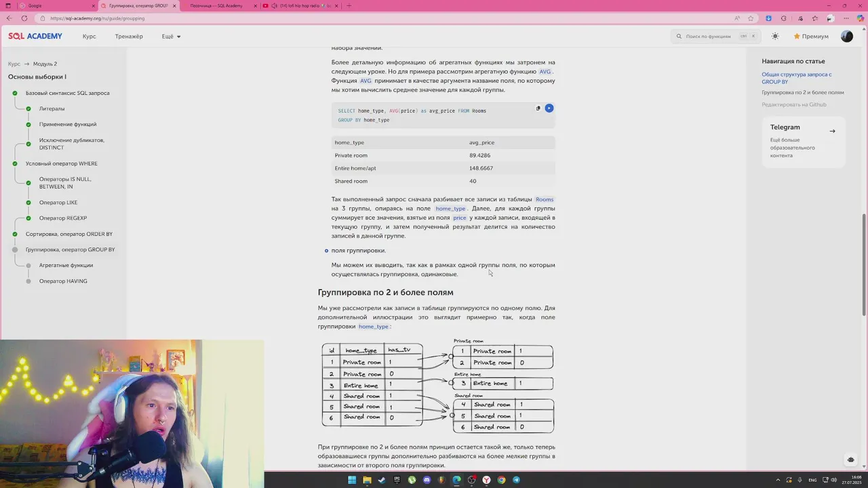Open lesson Операторы IS NULL, BETWEEN, IN
The width and height of the screenshot is (868, 488).
click(65, 183)
